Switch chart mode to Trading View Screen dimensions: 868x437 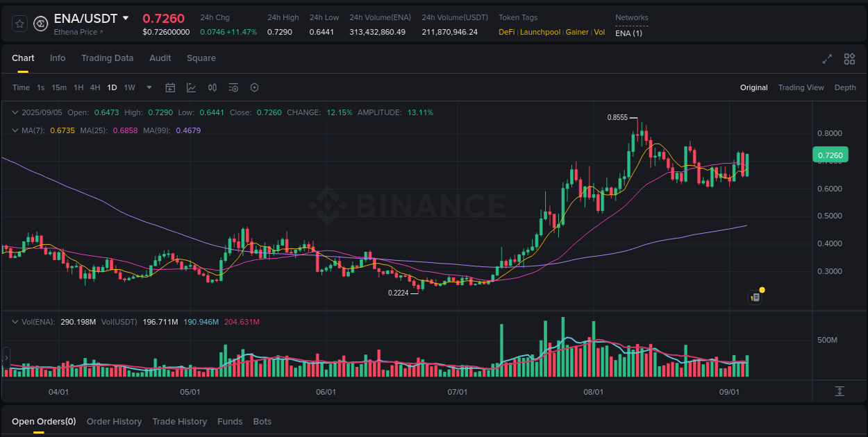point(801,87)
